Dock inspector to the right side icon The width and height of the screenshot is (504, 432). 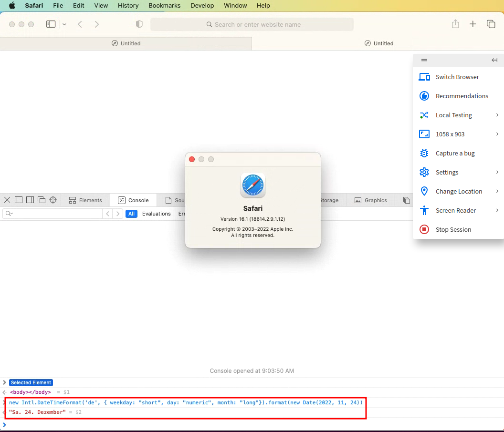pos(30,200)
